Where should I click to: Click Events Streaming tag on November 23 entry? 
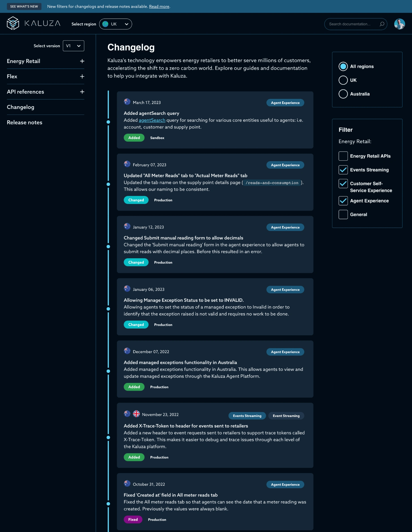(247, 416)
